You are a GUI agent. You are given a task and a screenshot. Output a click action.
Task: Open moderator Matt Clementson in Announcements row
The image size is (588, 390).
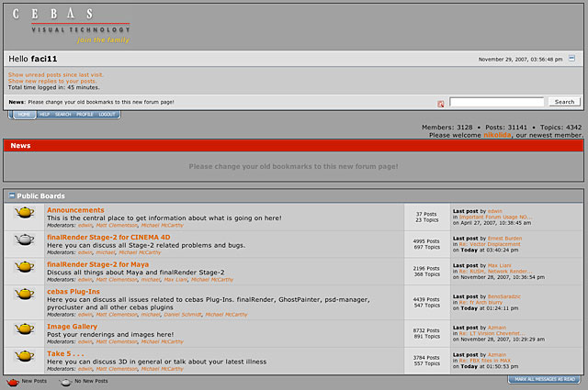pos(117,226)
